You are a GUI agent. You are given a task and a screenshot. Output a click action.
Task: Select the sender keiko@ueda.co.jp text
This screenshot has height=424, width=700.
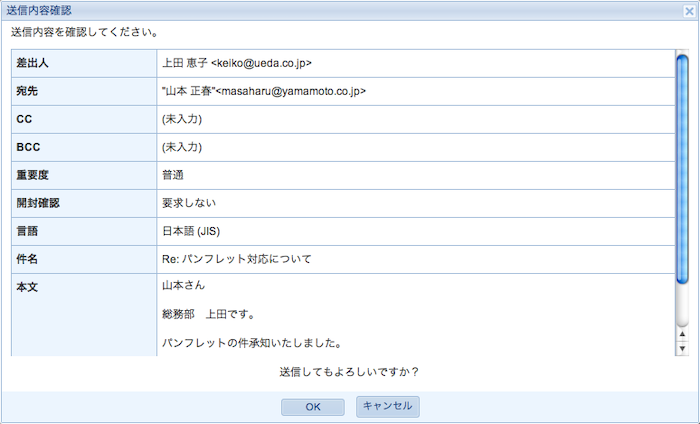262,63
